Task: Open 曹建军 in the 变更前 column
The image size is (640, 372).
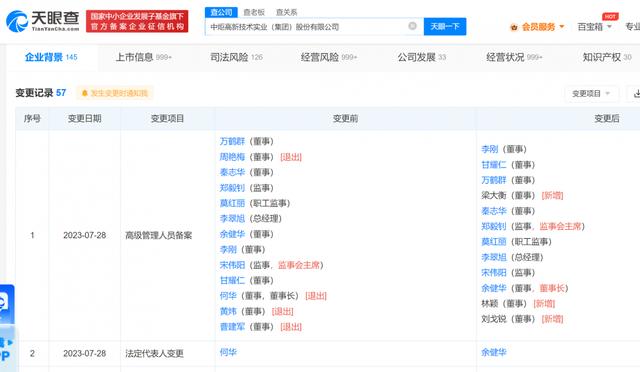Action: point(232,327)
